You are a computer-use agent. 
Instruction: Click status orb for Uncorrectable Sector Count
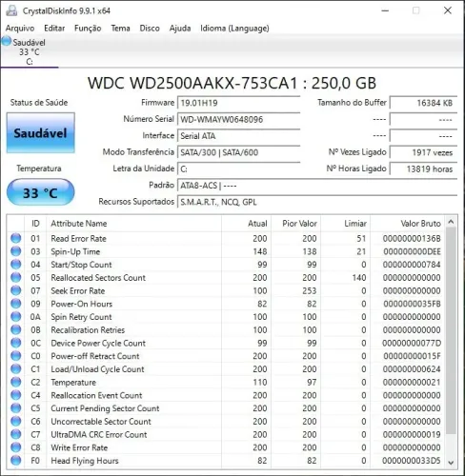tap(16, 421)
